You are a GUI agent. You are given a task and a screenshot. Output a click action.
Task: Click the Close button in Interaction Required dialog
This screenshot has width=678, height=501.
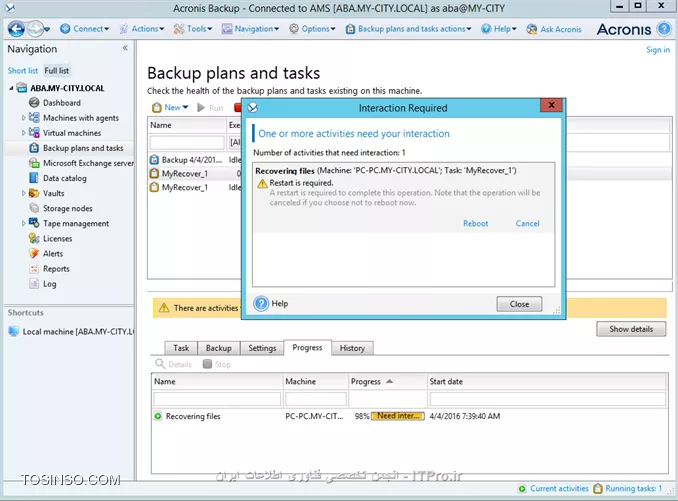tap(519, 304)
